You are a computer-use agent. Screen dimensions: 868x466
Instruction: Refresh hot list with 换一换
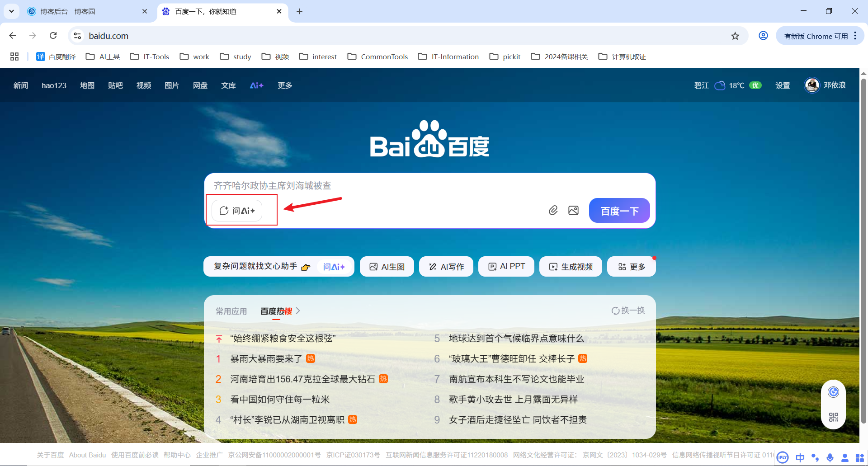pos(628,311)
